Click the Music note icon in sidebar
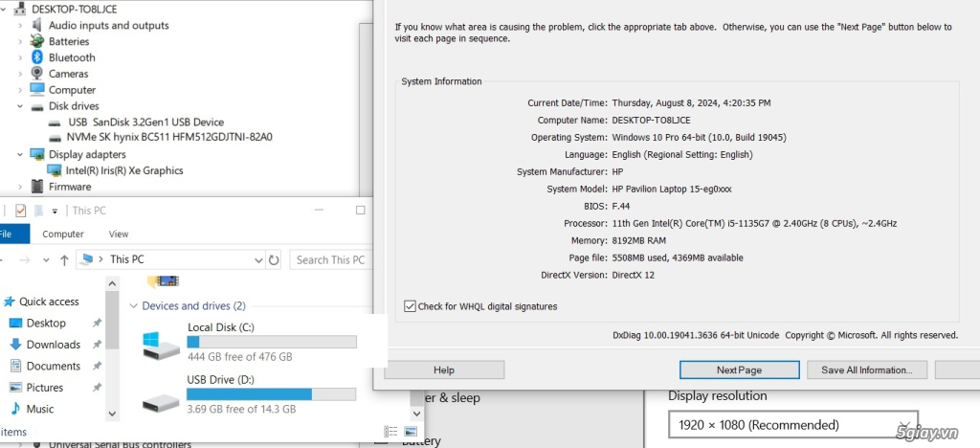This screenshot has height=448, width=980. coord(15,409)
